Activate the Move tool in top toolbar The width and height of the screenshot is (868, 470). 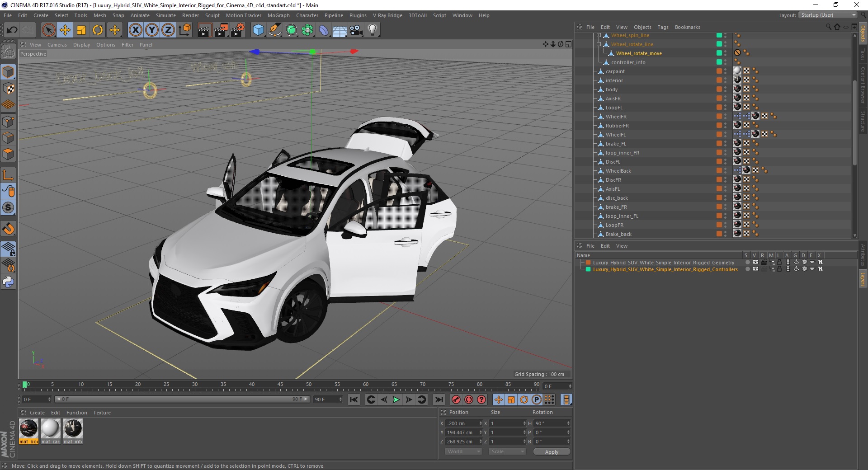65,30
